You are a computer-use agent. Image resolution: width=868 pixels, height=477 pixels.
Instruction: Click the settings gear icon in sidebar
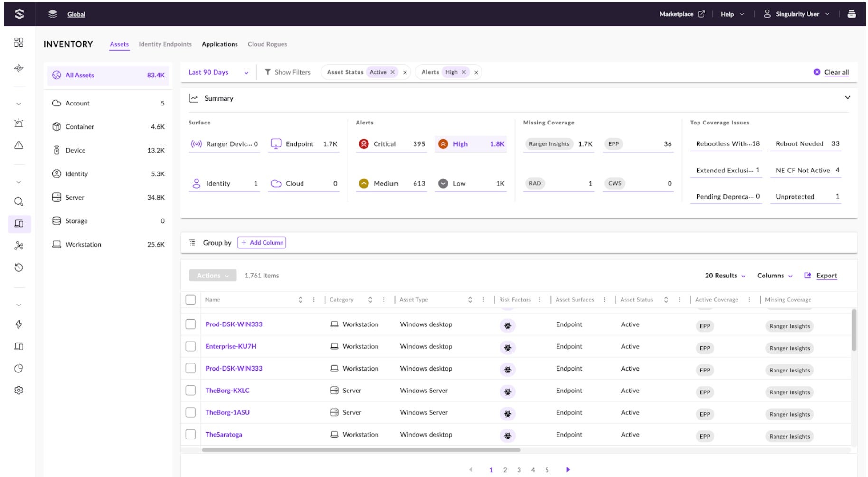pyautogui.click(x=19, y=390)
